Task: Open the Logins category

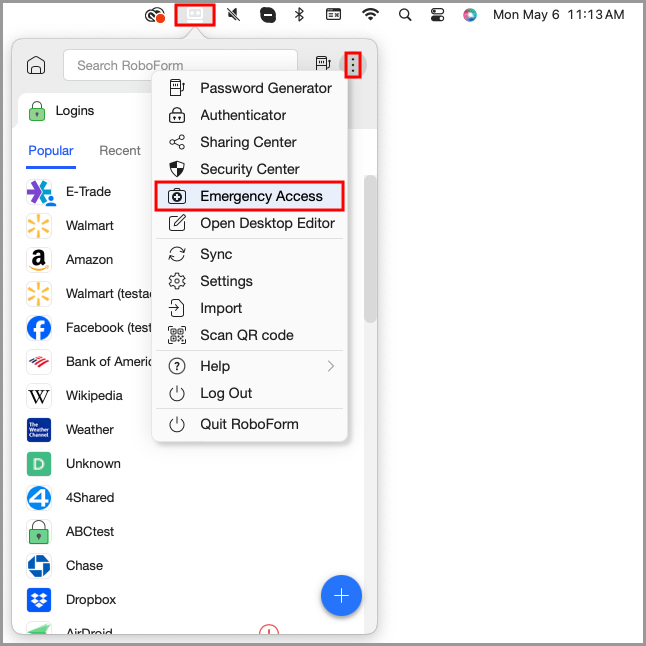Action: pos(62,111)
